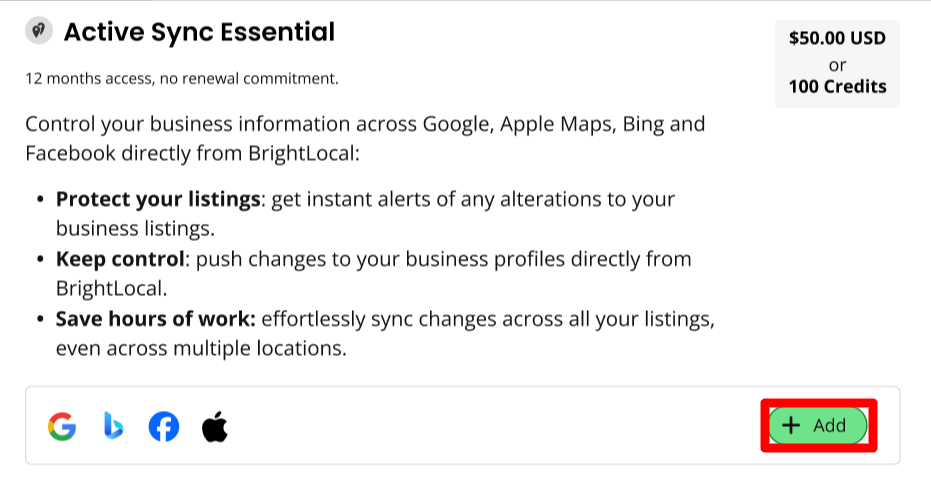
Task: Click the word 'or' in the price box
Action: [x=837, y=64]
